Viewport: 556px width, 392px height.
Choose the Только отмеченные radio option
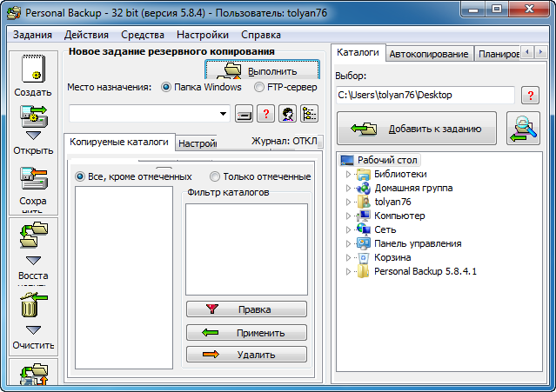pos(215,176)
